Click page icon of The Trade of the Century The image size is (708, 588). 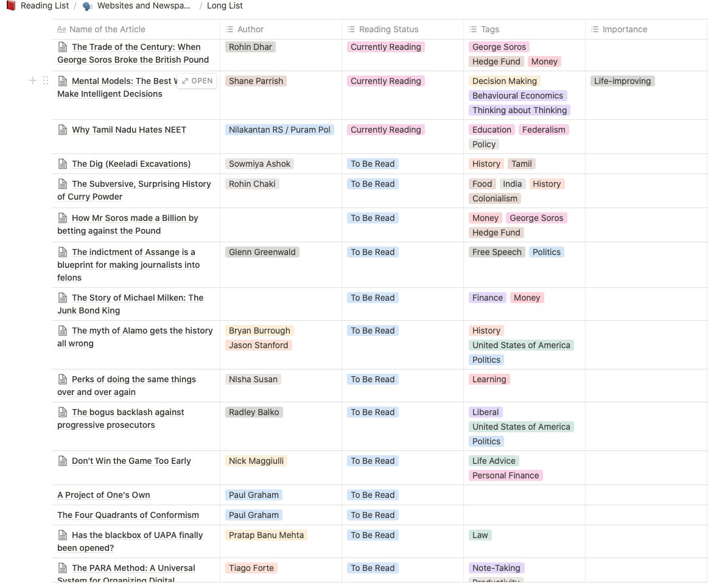(x=63, y=47)
